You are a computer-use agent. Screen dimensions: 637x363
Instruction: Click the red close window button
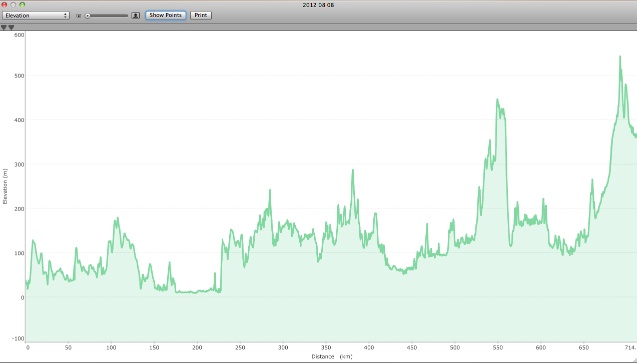click(4, 4)
